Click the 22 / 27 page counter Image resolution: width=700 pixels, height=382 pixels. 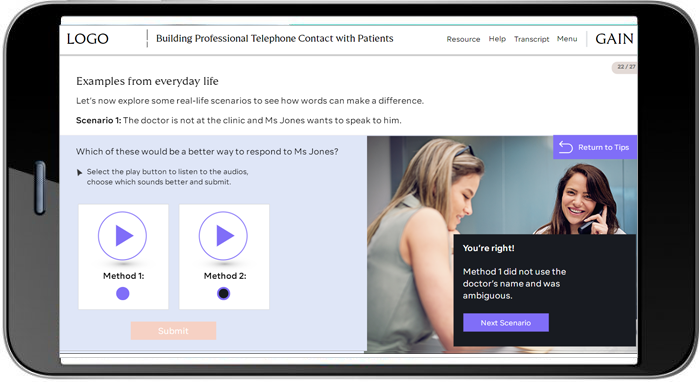click(625, 67)
